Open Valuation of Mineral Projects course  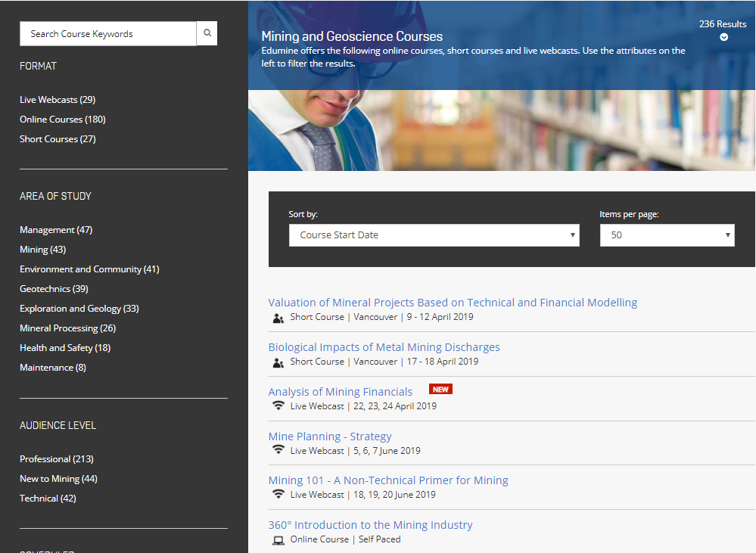pyautogui.click(x=453, y=303)
